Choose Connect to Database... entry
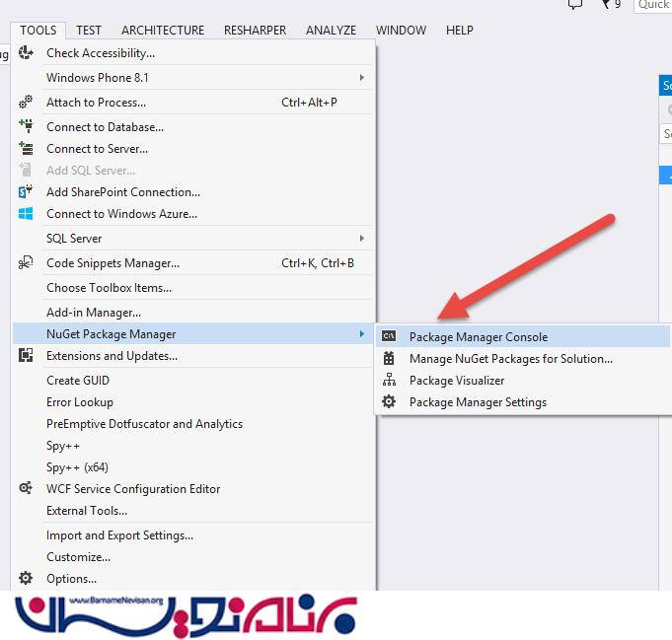This screenshot has width=672, height=640. pos(193,127)
